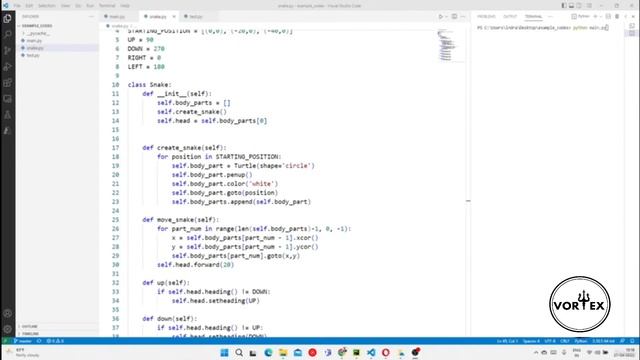Open the Help menu
Image resolution: width=640 pixels, height=360 pixels.
(125, 6)
